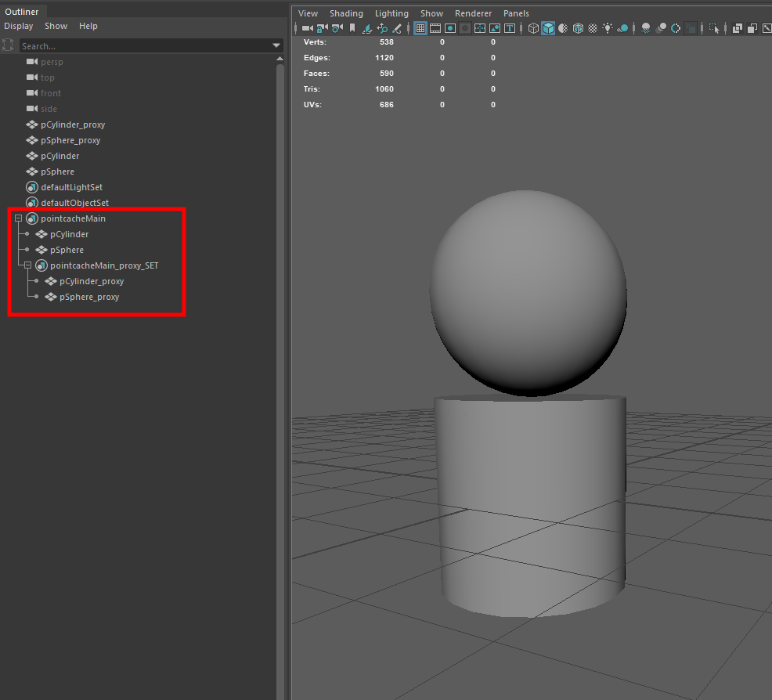Open the Display menu in the Outliner
The image size is (772, 700).
coord(19,26)
